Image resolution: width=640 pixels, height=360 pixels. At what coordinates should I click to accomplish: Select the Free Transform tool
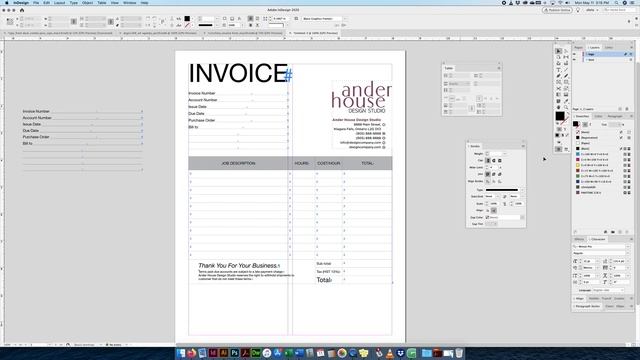coord(566,89)
